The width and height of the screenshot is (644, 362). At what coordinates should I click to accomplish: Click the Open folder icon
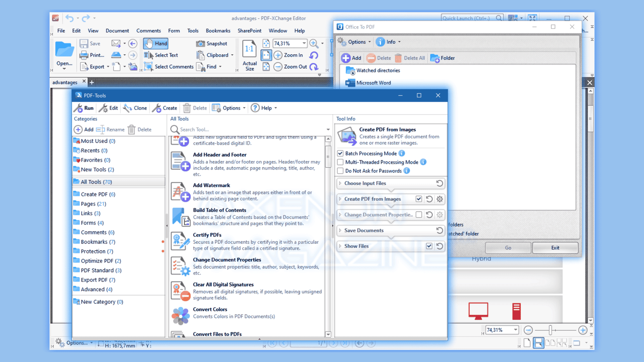[x=64, y=49]
